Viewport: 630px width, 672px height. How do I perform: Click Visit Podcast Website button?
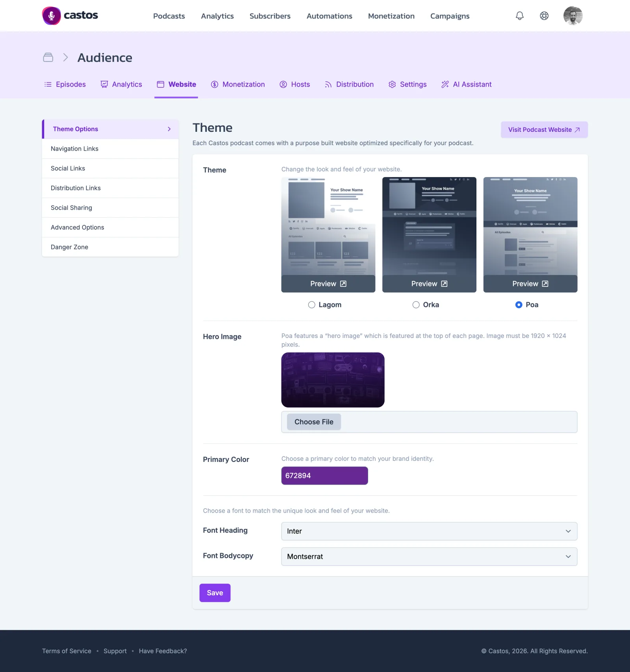pos(544,130)
